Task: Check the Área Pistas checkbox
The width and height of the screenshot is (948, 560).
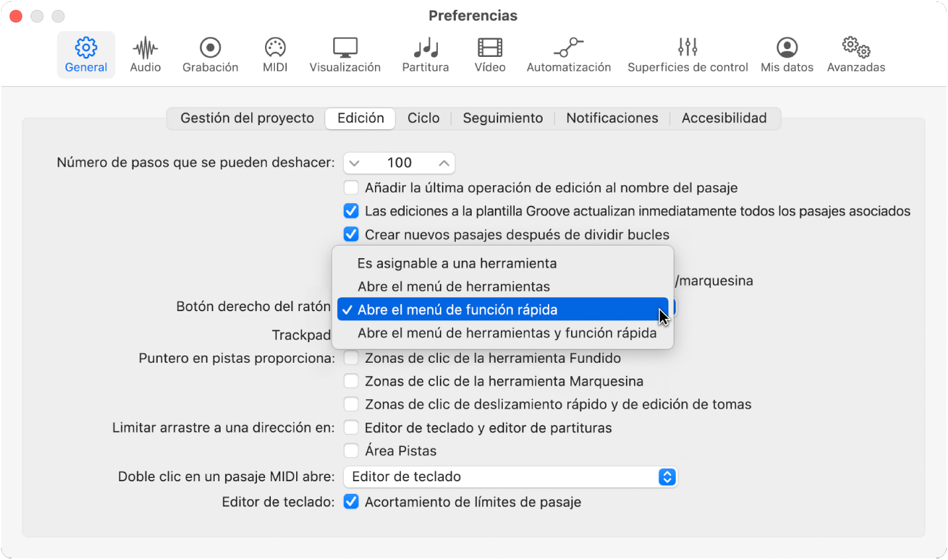Action: tap(351, 451)
